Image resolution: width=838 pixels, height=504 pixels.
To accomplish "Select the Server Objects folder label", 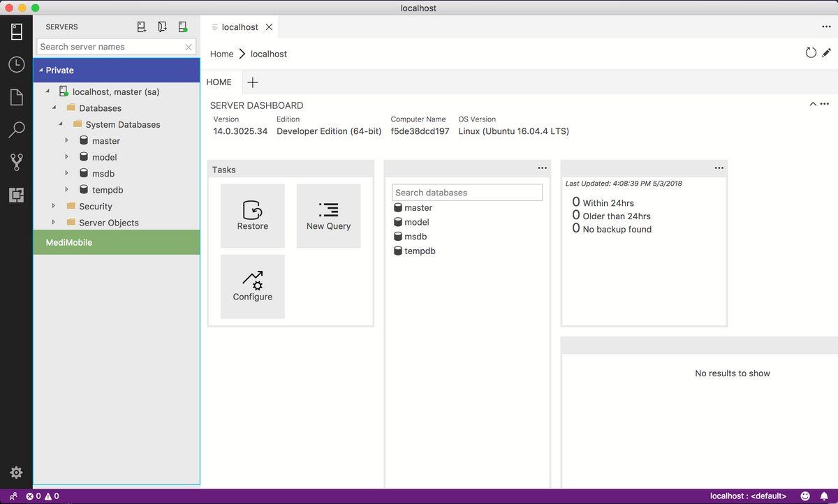I will pos(109,223).
